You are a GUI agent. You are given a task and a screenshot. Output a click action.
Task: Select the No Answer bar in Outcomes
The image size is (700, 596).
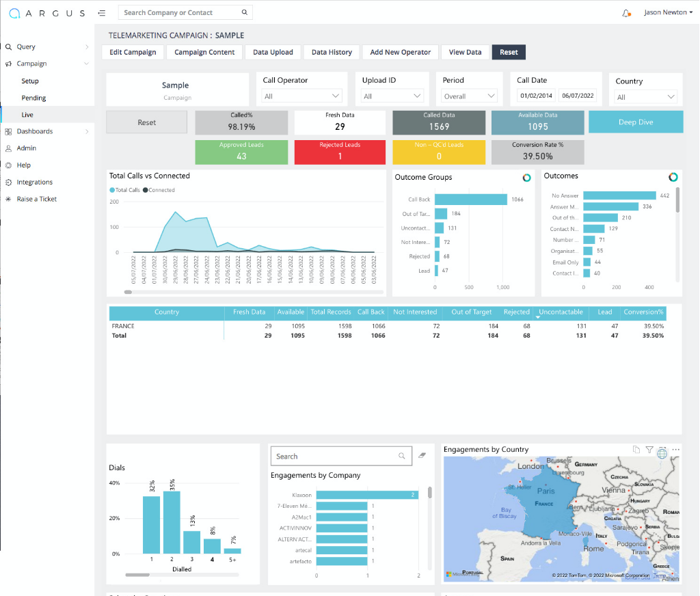[x=619, y=195]
